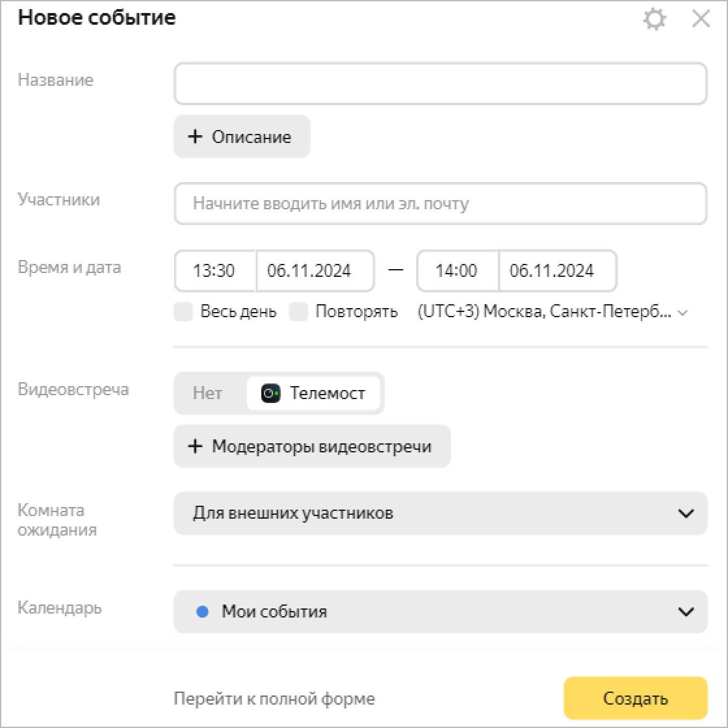Screen dimensions: 728x728
Task: Change the end time 14:00
Action: click(x=457, y=271)
